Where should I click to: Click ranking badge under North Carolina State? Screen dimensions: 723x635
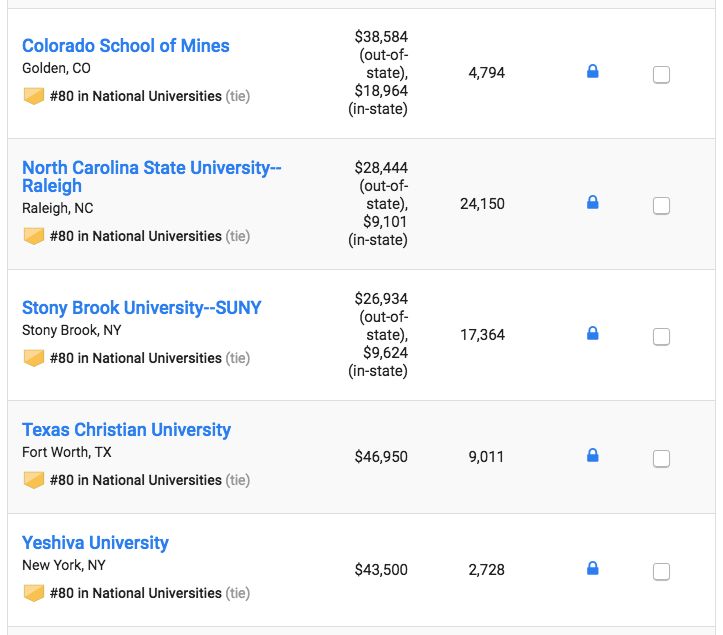[x=34, y=236]
